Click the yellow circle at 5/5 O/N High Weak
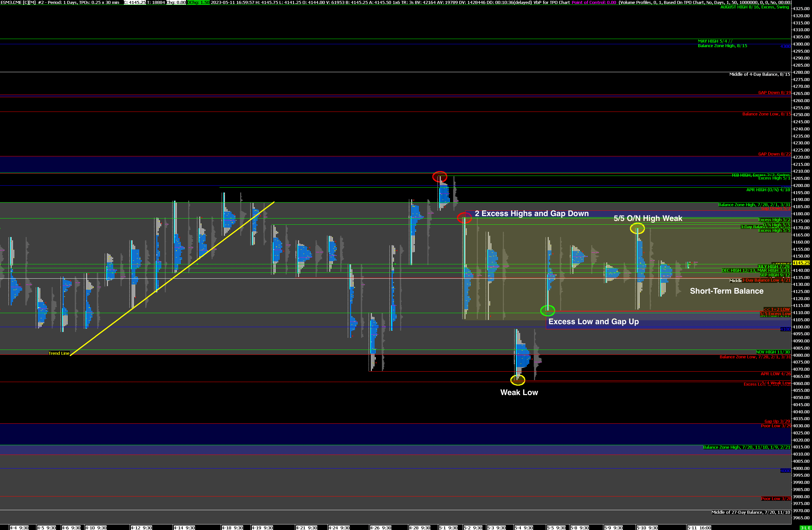The width and height of the screenshot is (812, 530). (x=637, y=228)
